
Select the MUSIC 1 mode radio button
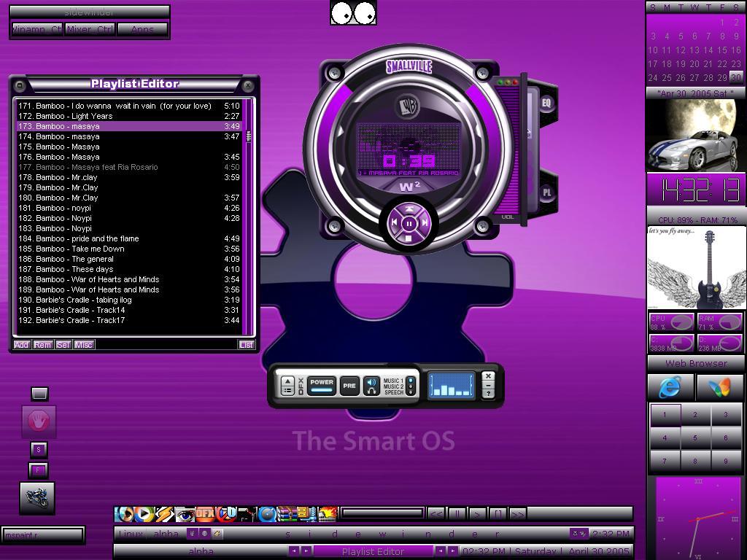click(411, 381)
